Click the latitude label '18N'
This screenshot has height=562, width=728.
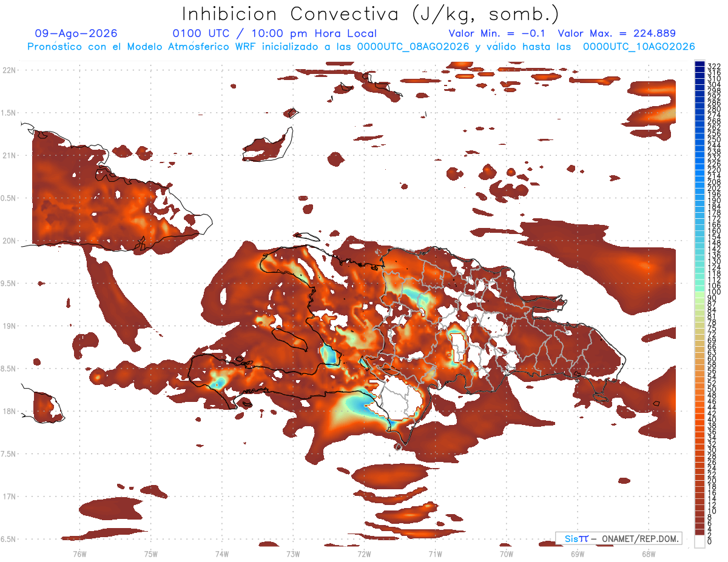pos(8,411)
